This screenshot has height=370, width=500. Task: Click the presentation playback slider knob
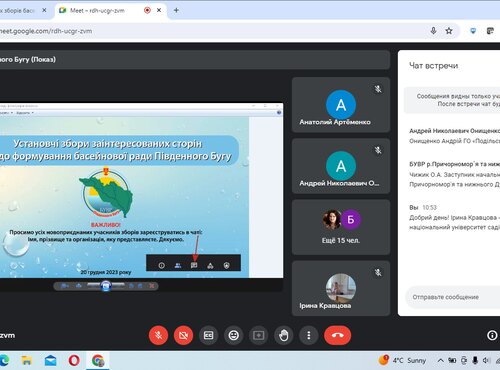coord(106,286)
